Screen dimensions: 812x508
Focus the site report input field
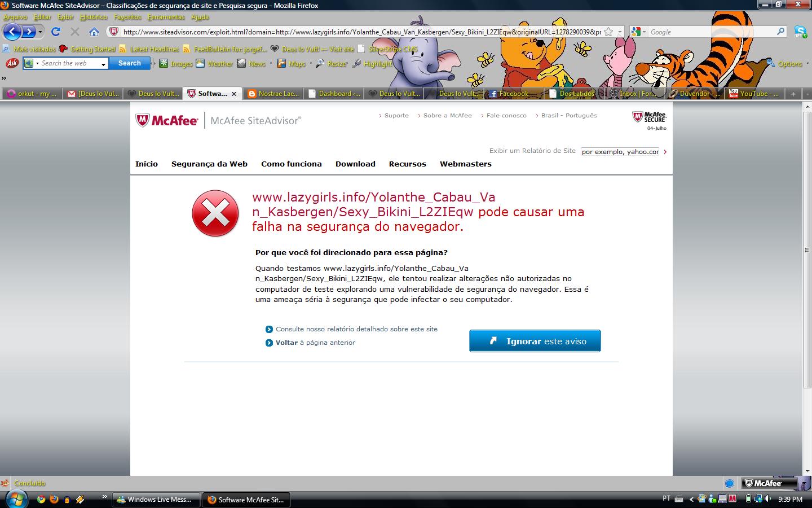click(620, 151)
